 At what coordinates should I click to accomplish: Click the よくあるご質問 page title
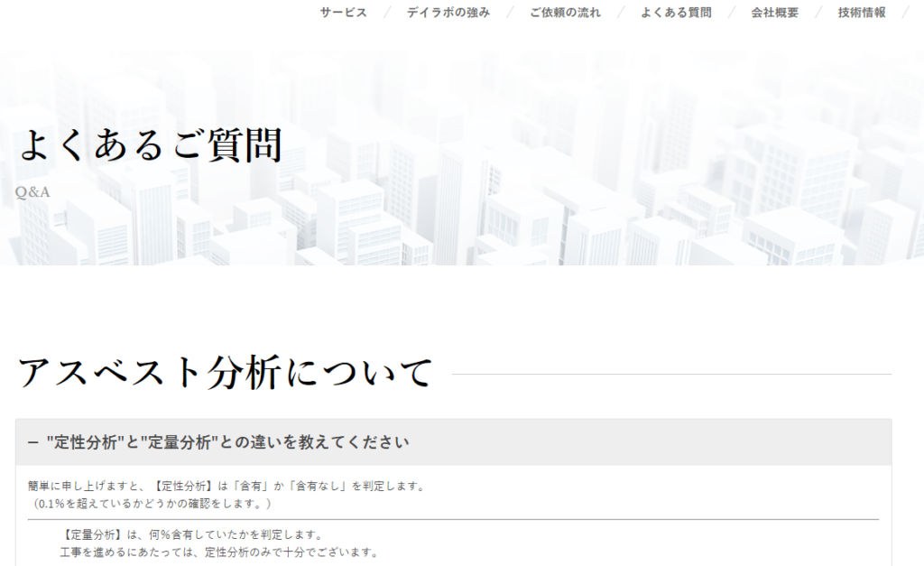pos(150,145)
